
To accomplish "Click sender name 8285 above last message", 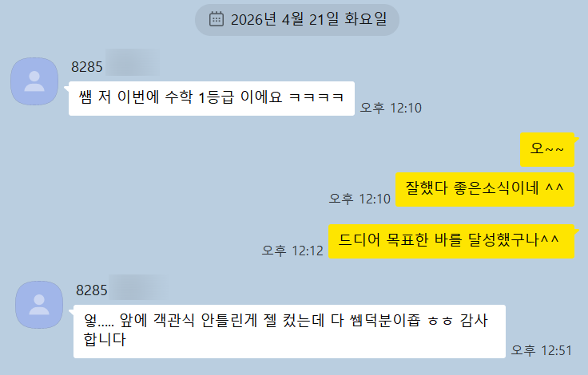I will (92, 290).
